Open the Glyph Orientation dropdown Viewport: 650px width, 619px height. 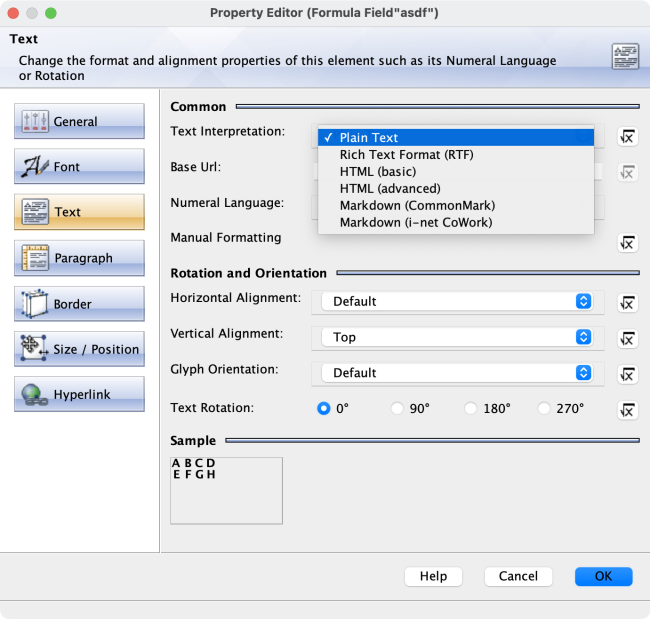tap(457, 373)
